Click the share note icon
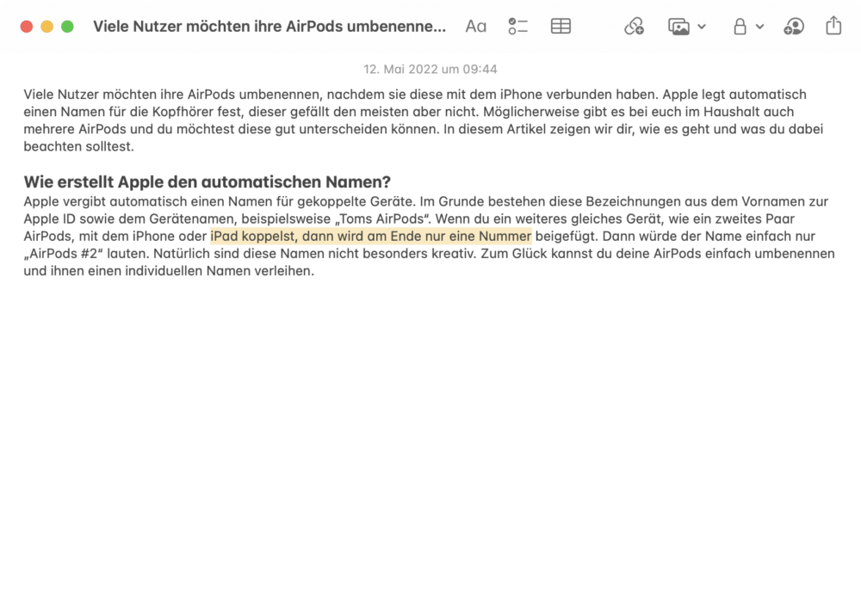The image size is (861, 616). [833, 25]
